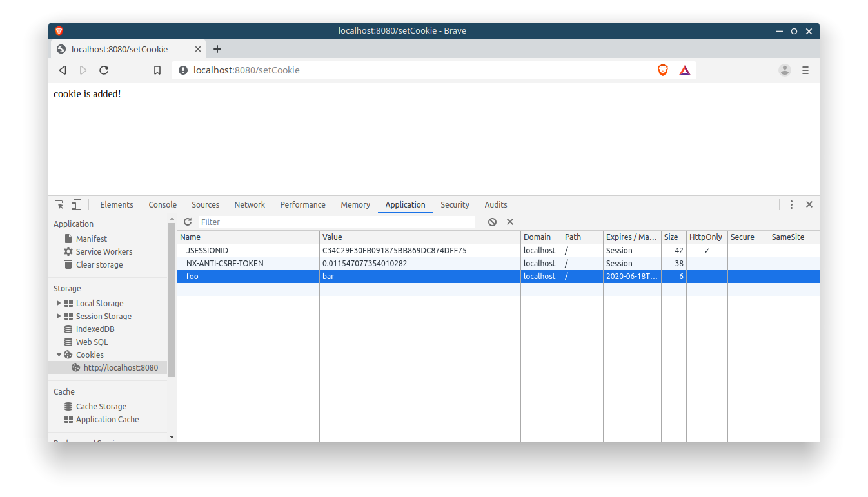This screenshot has height=497, width=868.
Task: Toggle Brave Shields for this site
Action: tap(663, 70)
